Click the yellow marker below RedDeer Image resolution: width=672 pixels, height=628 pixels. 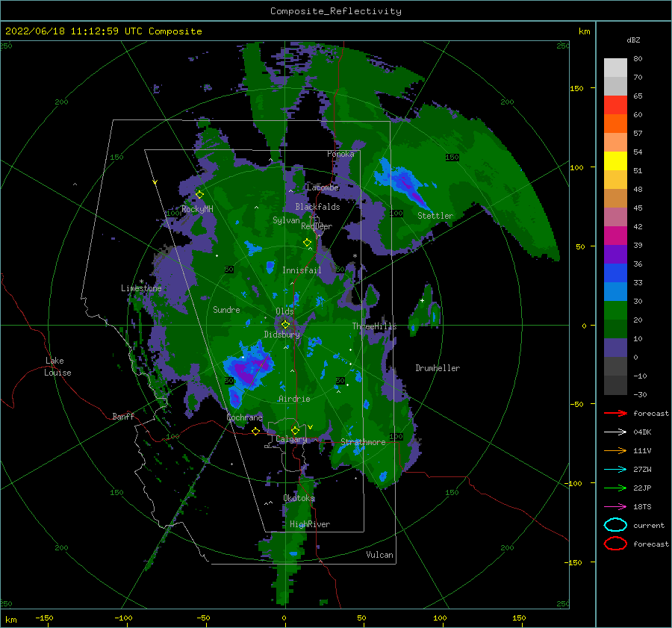[308, 243]
